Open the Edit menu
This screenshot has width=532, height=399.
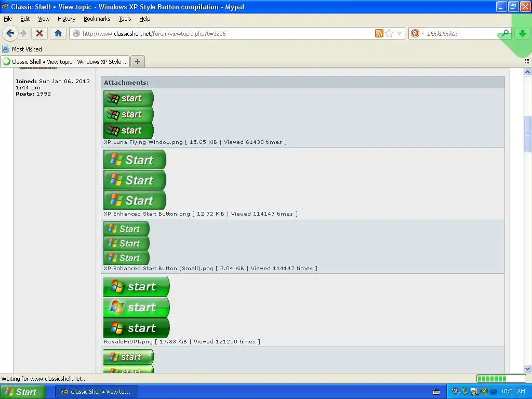25,19
